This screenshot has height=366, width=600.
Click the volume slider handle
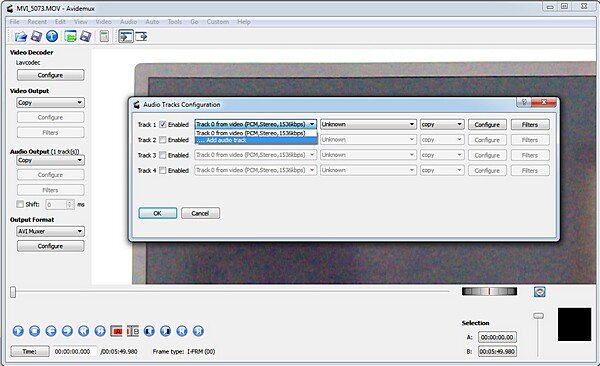point(538,315)
